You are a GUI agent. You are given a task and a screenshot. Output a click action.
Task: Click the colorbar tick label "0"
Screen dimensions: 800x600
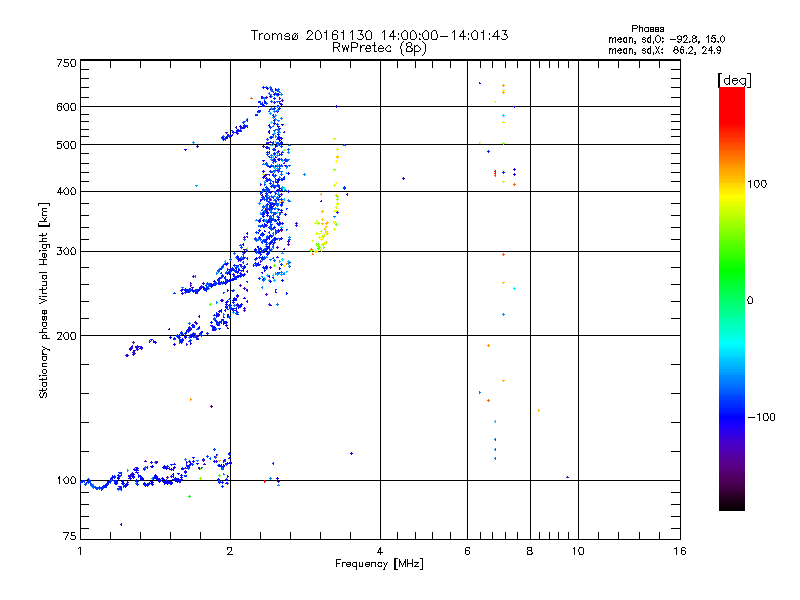coord(750,300)
